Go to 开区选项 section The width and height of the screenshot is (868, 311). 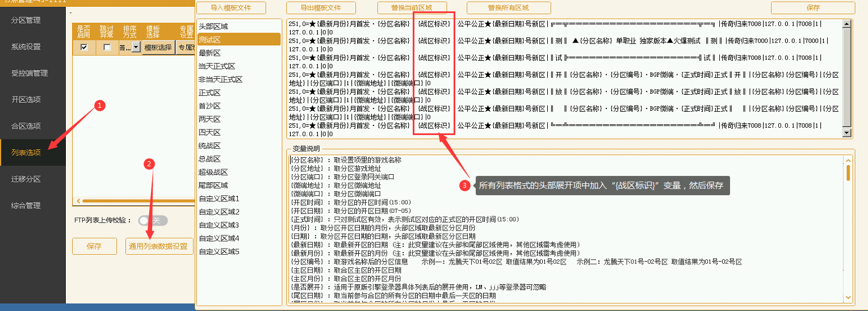26,99
